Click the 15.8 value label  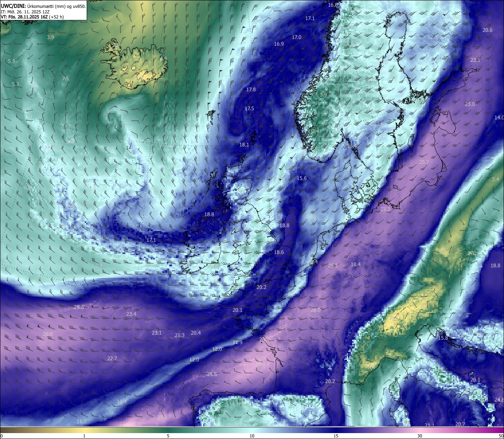coord(443,338)
